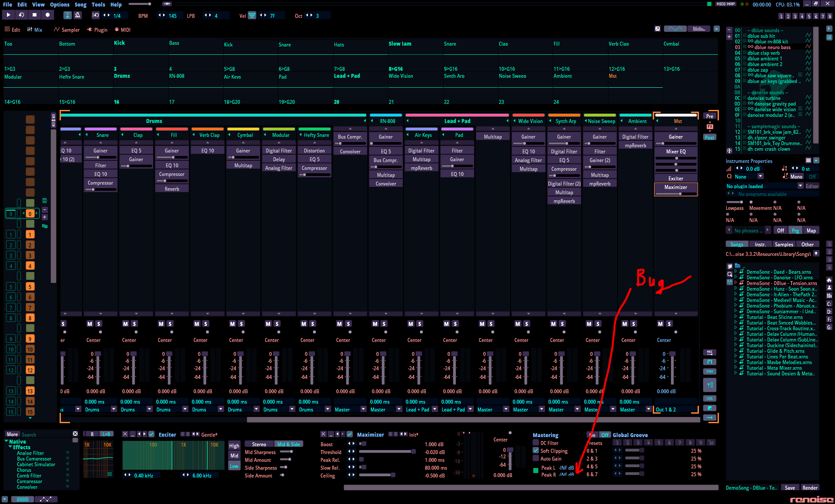Open Maximizer external editor with its close X
The height and width of the screenshot is (504, 835).
coord(323,434)
